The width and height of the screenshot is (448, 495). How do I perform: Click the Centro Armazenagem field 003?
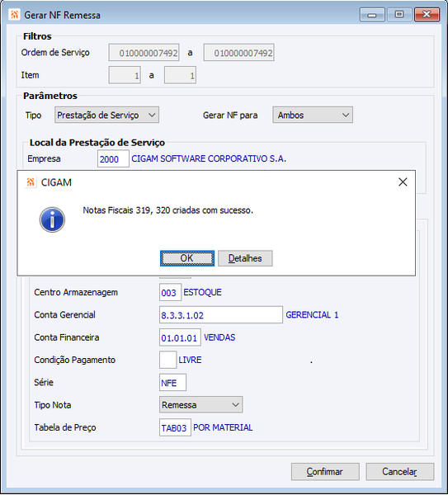click(x=170, y=292)
